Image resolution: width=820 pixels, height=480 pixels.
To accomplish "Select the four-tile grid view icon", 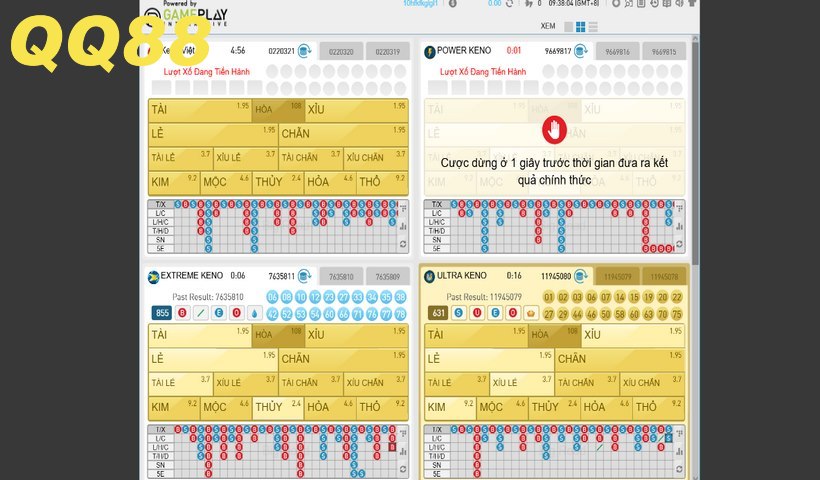I will click(x=580, y=27).
